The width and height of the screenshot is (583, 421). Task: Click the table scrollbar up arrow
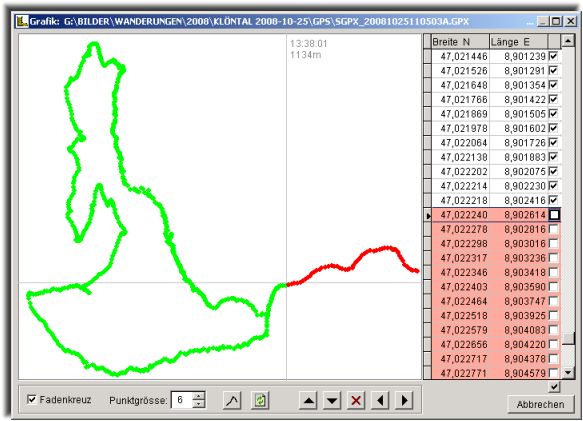(x=568, y=41)
